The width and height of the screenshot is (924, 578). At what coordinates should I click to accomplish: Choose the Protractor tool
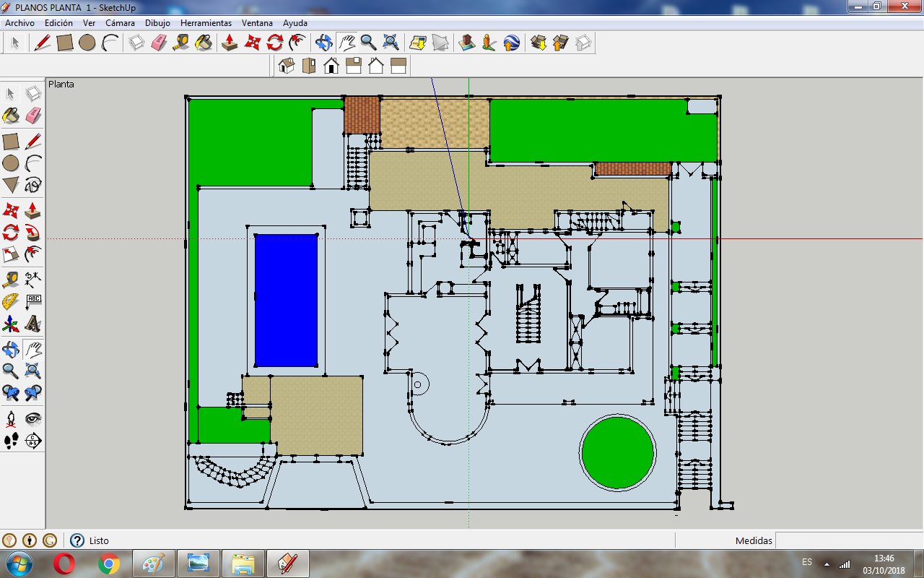(x=11, y=301)
